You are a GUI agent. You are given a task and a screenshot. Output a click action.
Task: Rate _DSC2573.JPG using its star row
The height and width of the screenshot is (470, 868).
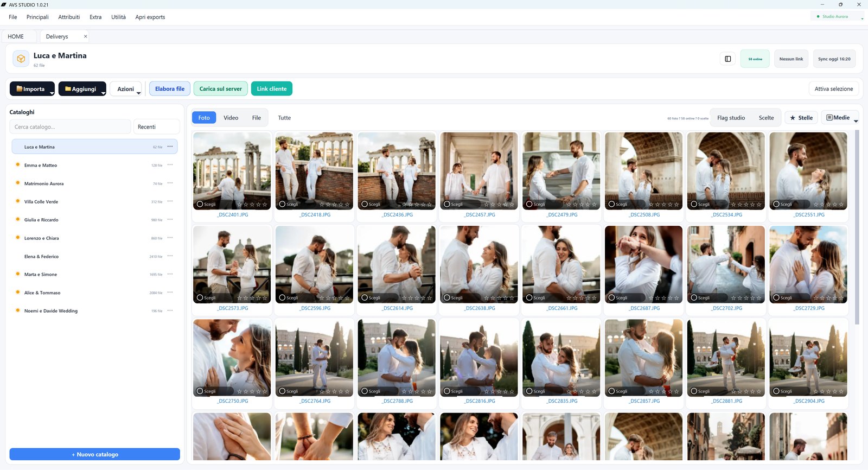click(252, 298)
